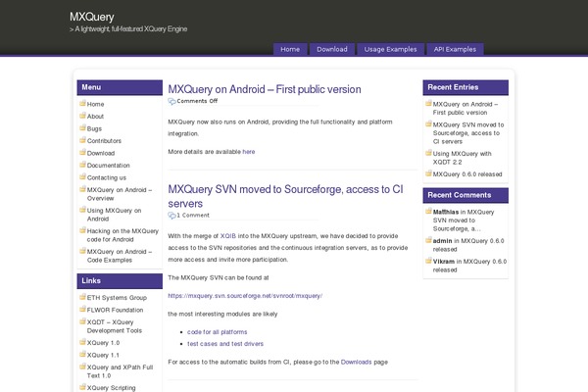Screen dimensions: 588x392
Task: Open the Contacting us page
Action: point(107,177)
